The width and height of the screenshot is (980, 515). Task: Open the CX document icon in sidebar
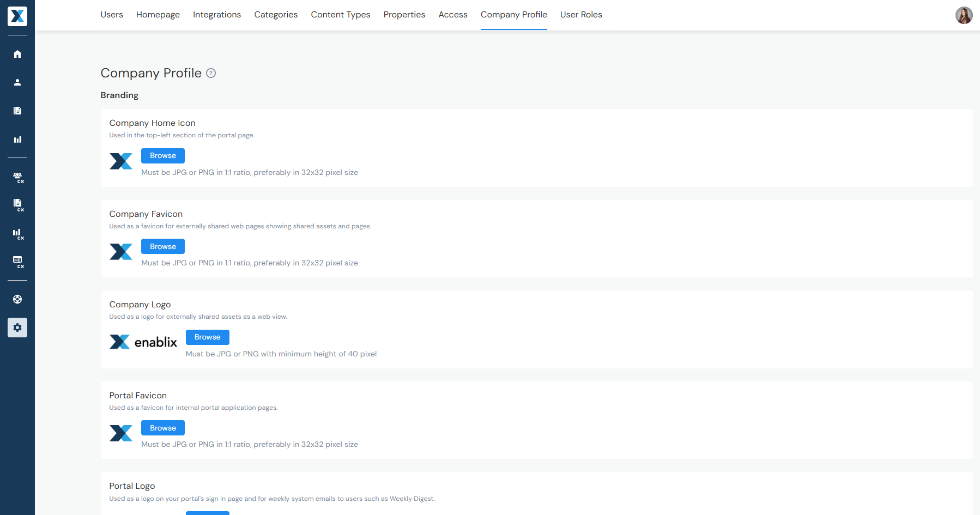(17, 205)
